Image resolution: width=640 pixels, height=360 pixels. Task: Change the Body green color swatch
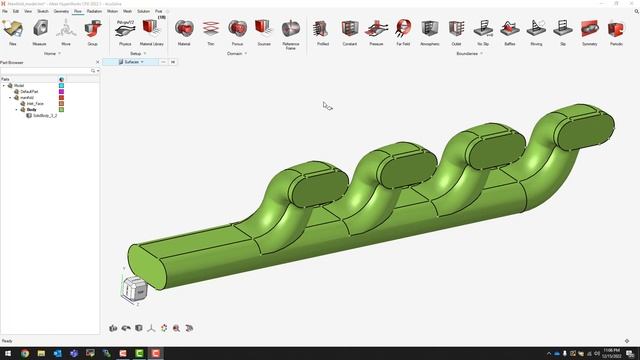tap(61, 110)
